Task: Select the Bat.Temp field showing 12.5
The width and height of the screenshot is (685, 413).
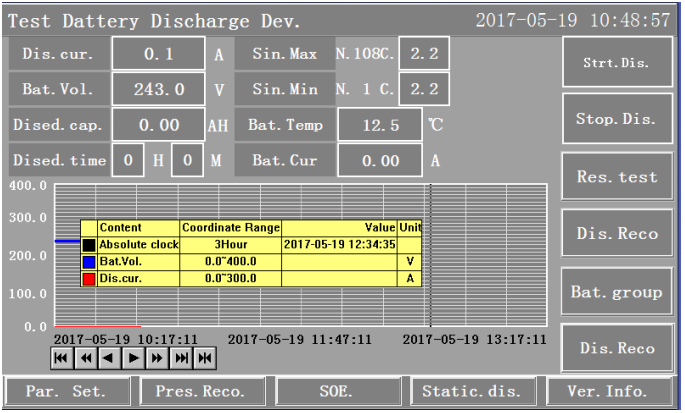Action: click(378, 125)
